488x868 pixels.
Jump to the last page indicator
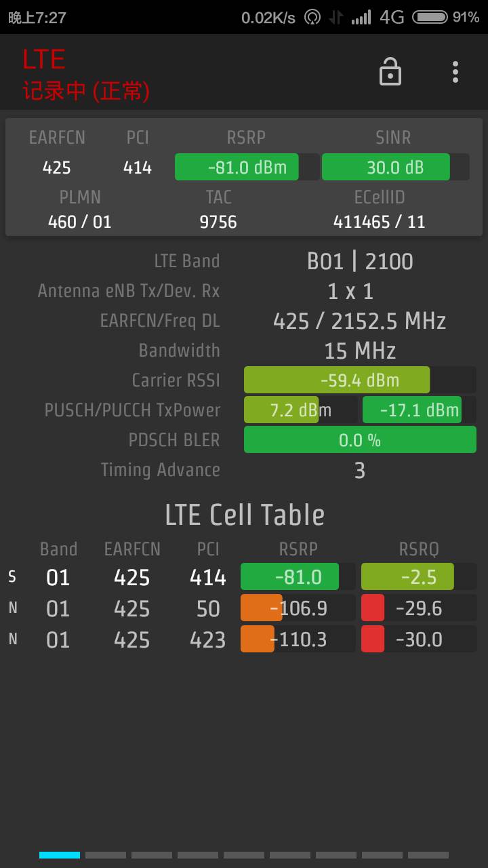click(428, 855)
